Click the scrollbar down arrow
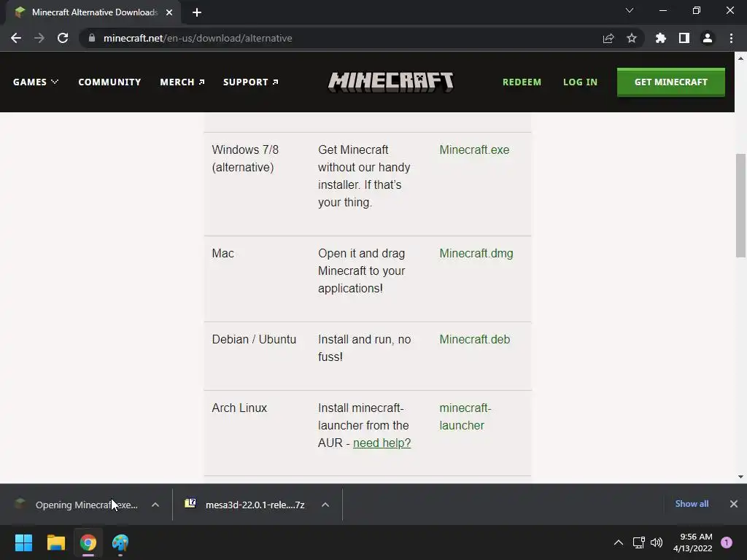This screenshot has height=560, width=747. tap(740, 477)
